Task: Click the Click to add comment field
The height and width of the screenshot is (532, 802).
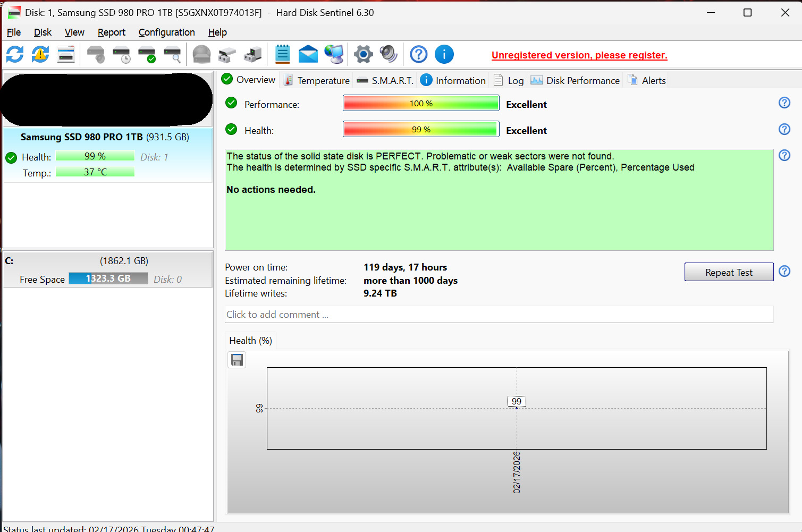Action: 499,315
